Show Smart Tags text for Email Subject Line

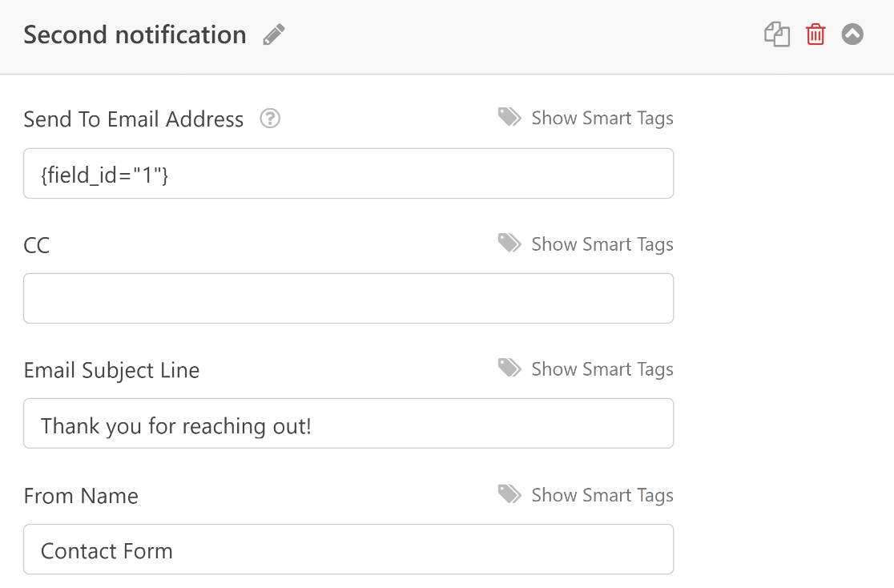point(602,369)
